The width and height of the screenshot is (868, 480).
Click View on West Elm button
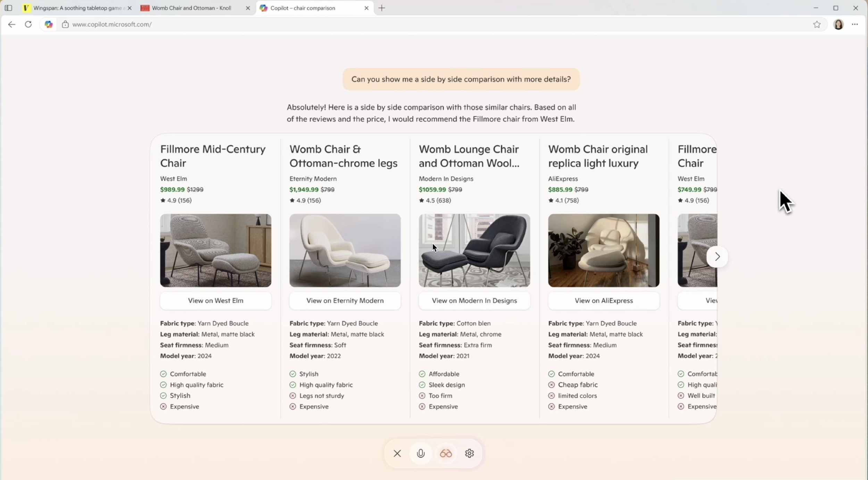point(215,301)
